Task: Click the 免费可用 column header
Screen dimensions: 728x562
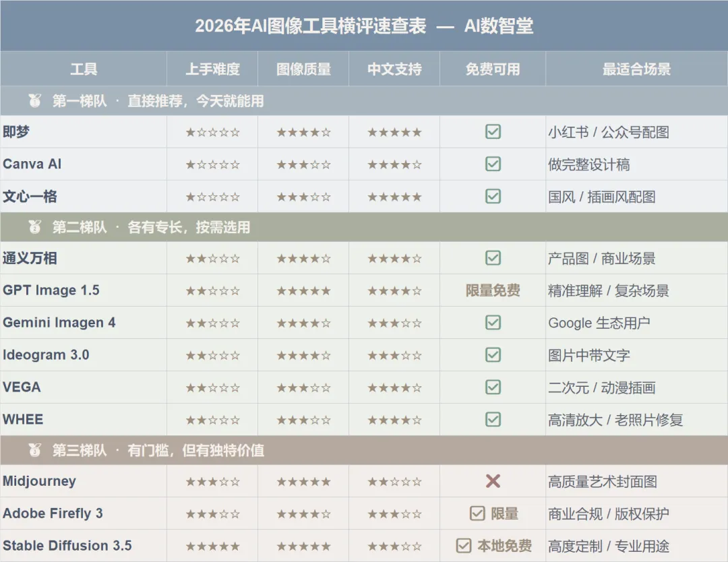Action: (x=493, y=69)
